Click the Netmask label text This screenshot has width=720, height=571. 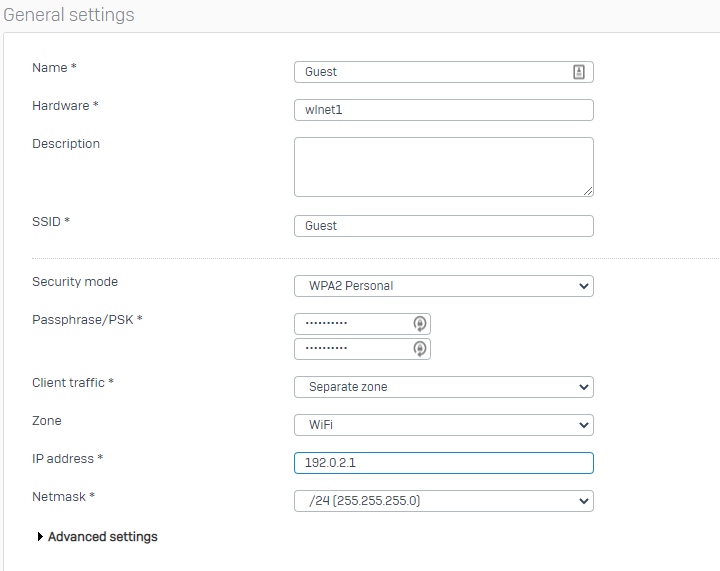click(59, 496)
